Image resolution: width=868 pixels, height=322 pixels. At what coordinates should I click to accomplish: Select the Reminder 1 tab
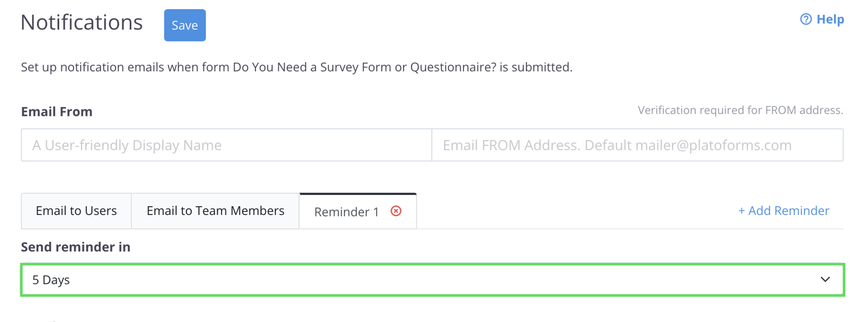coord(346,212)
